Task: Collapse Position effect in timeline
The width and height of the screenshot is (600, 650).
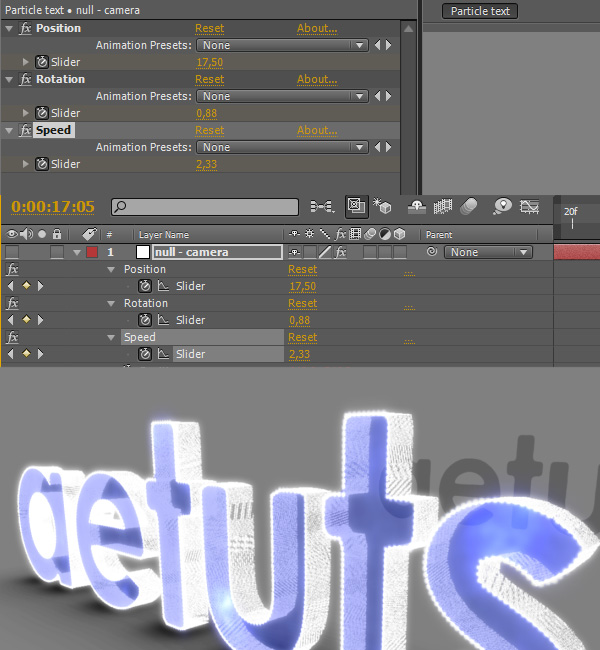Action: [x=111, y=269]
